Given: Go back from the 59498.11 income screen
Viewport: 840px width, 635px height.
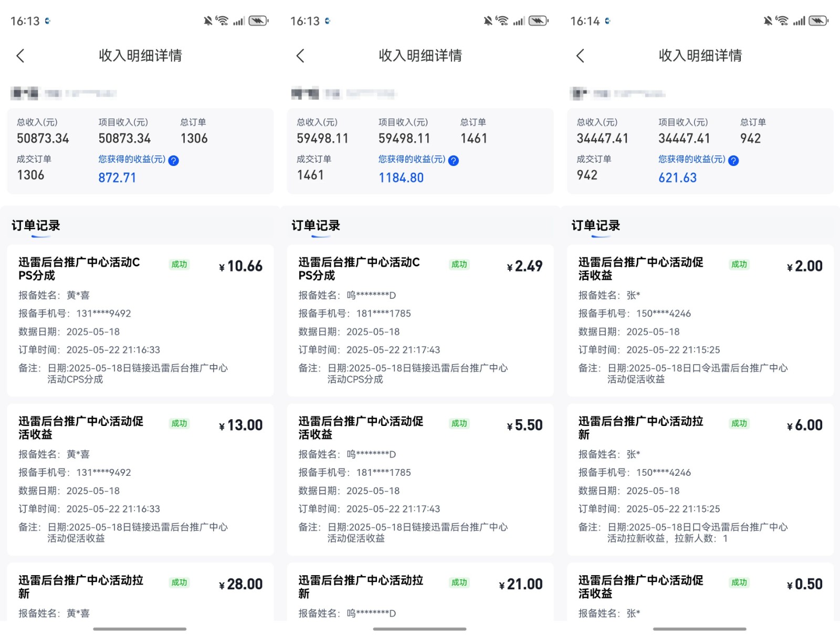Looking at the screenshot, I should pos(300,56).
